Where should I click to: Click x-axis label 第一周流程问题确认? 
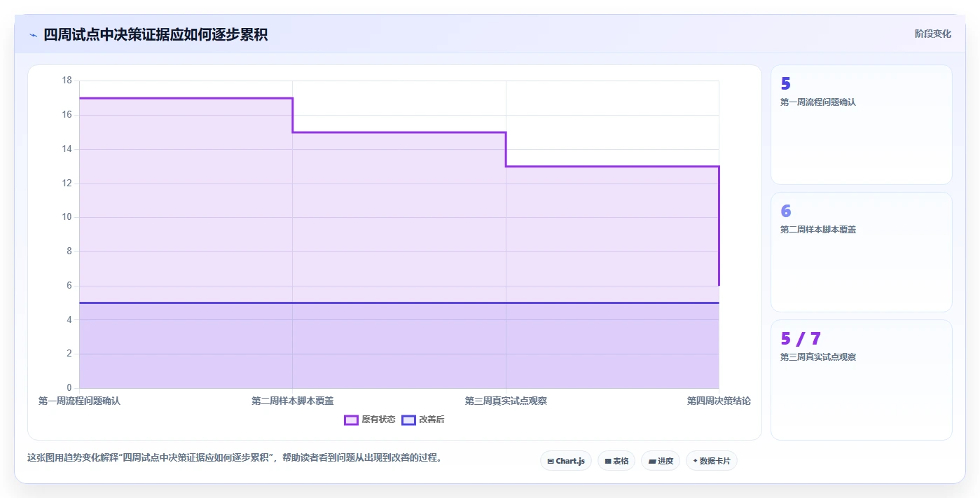[x=79, y=401]
